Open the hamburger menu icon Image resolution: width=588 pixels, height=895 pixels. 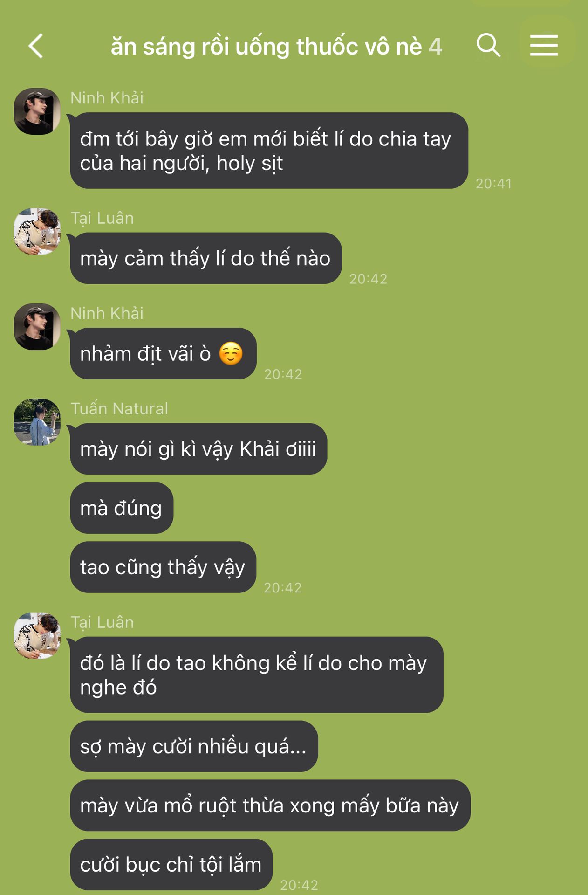544,45
